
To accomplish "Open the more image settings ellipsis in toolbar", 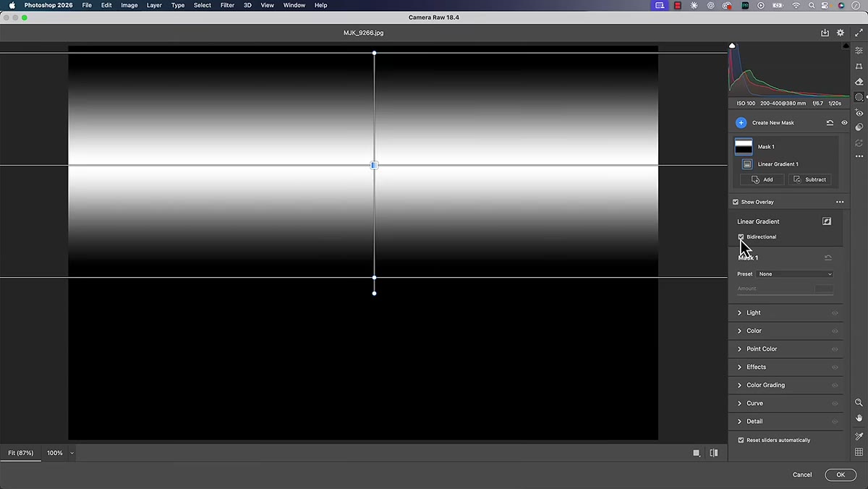I will 859,156.
